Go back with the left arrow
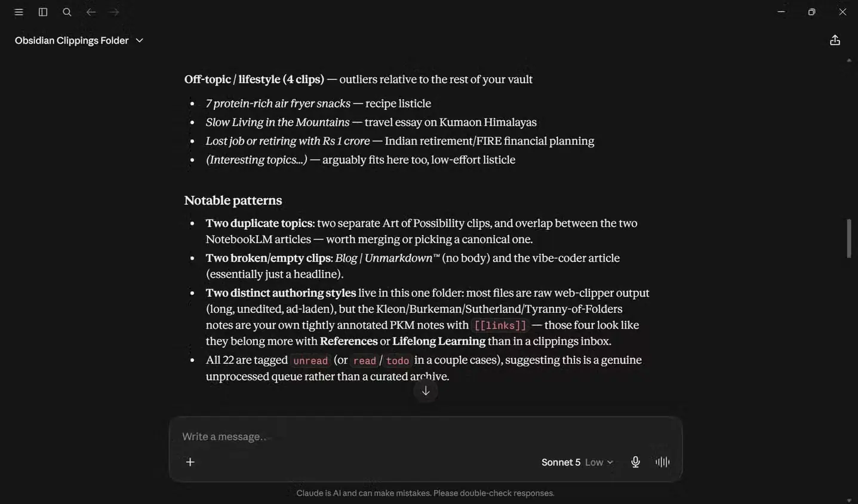858x504 pixels. tap(91, 12)
